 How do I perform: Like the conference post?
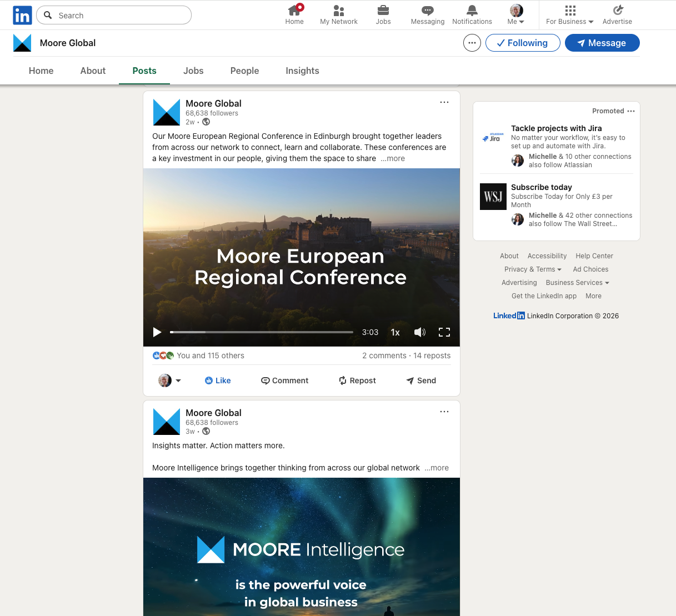218,380
